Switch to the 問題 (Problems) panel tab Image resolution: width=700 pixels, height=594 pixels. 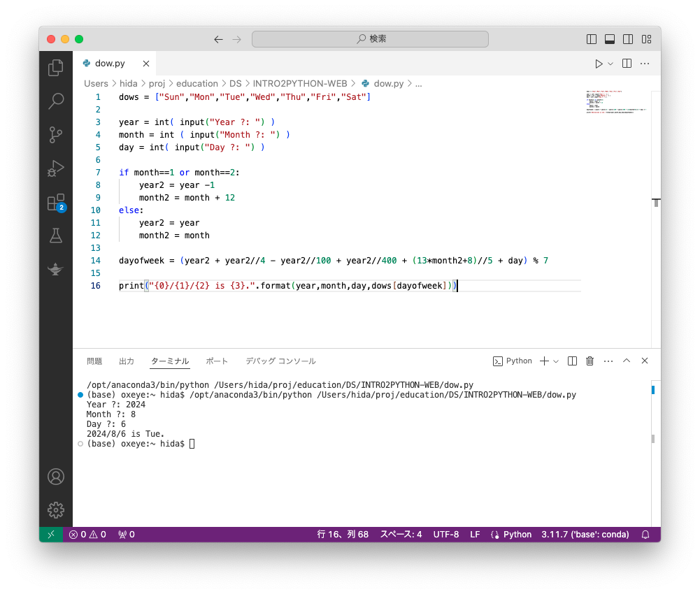coord(94,361)
